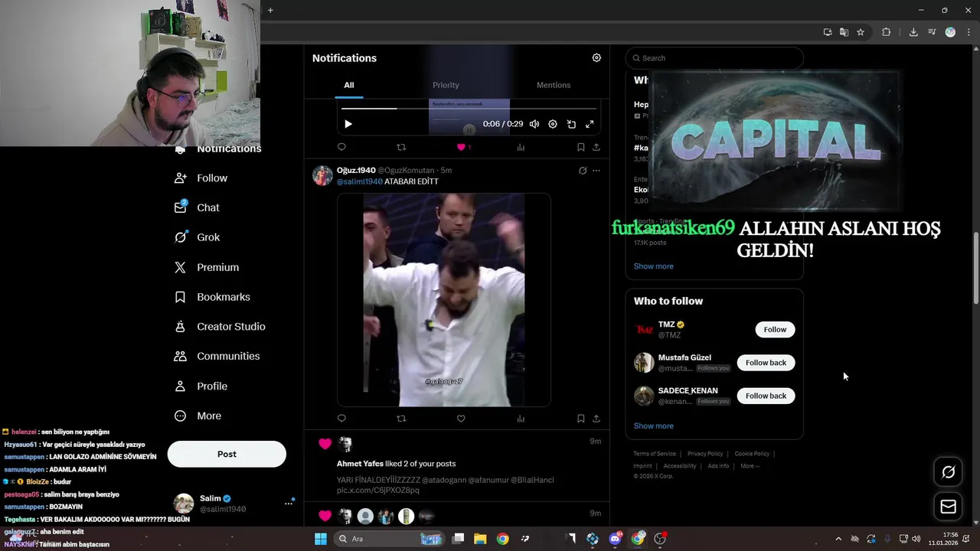Bookmark Oğuz.1940's post

580,419
